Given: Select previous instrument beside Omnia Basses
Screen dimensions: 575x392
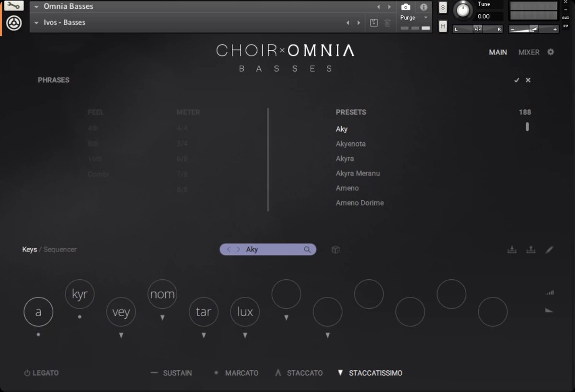Looking at the screenshot, I should point(379,7).
